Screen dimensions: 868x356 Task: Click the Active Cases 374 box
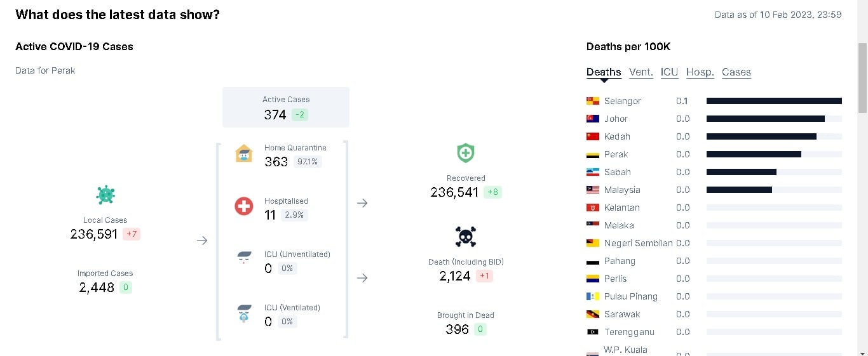click(x=286, y=107)
